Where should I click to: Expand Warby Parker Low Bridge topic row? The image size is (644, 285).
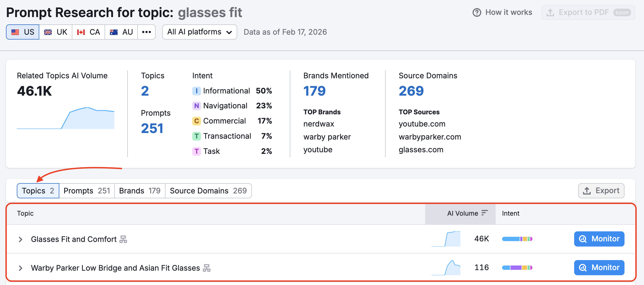[x=20, y=268]
